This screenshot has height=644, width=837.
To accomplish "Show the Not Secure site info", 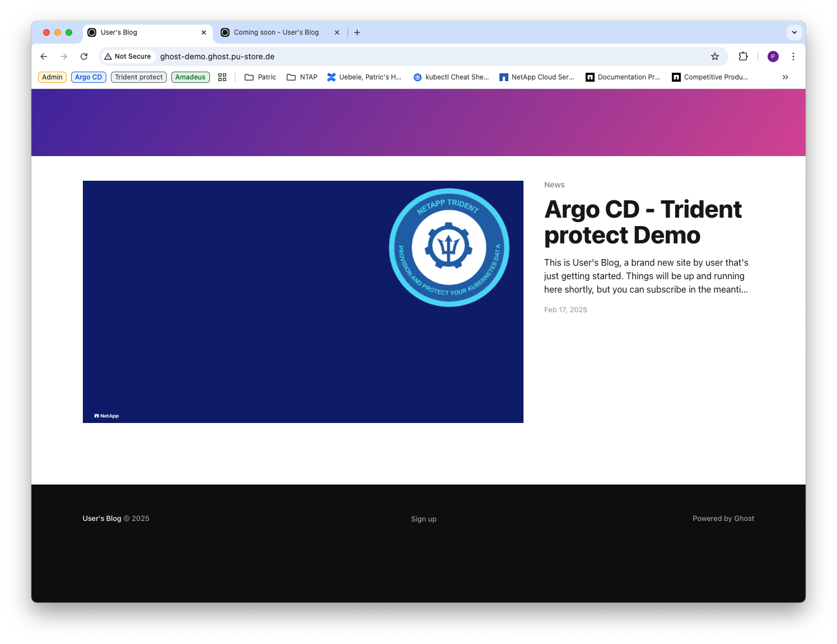I will pyautogui.click(x=128, y=57).
